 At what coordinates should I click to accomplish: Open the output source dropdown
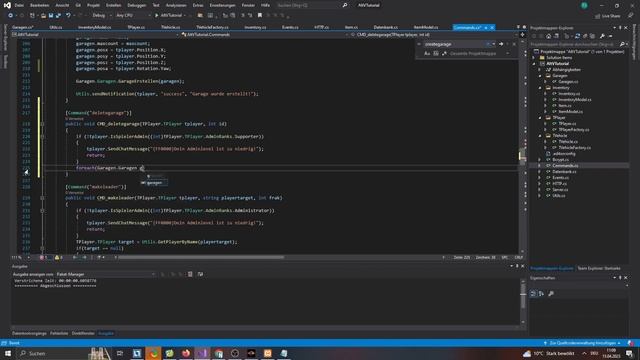(105, 274)
